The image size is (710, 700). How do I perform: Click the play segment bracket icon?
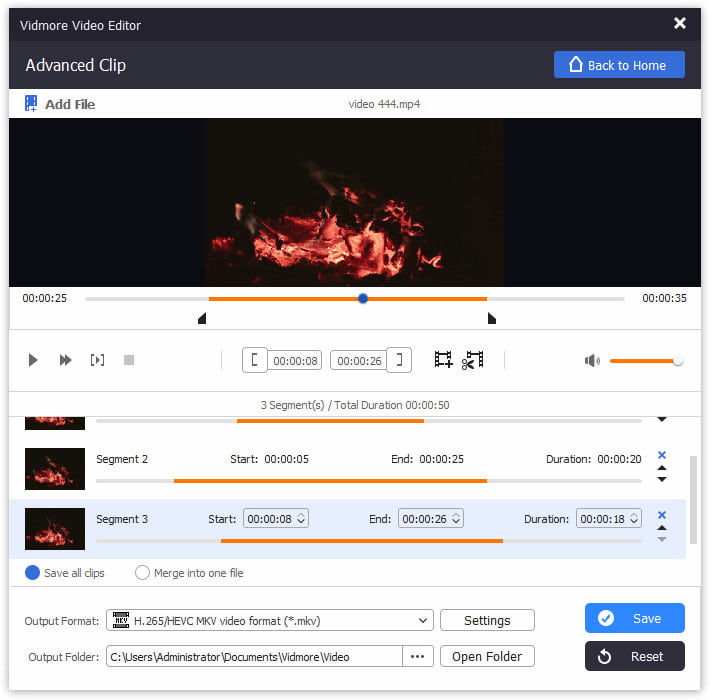click(x=97, y=360)
